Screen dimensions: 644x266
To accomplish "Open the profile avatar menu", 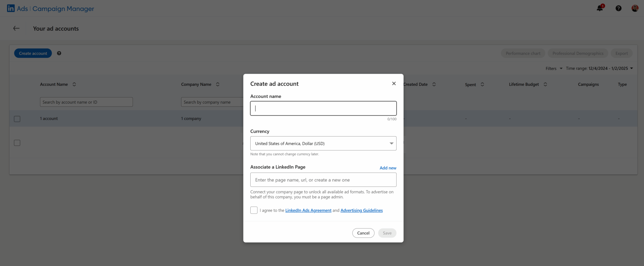I will click(635, 8).
